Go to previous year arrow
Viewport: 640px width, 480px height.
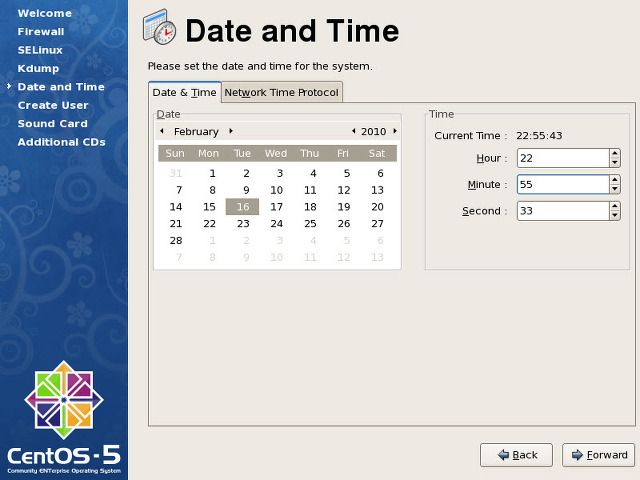click(353, 131)
